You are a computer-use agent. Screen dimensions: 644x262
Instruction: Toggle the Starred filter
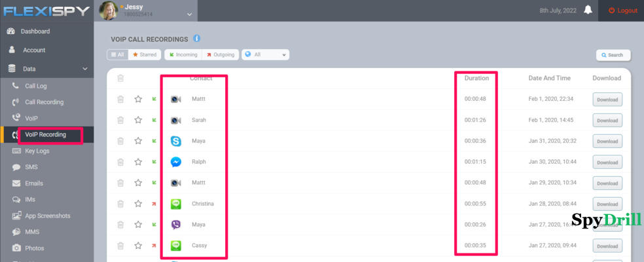tap(144, 55)
